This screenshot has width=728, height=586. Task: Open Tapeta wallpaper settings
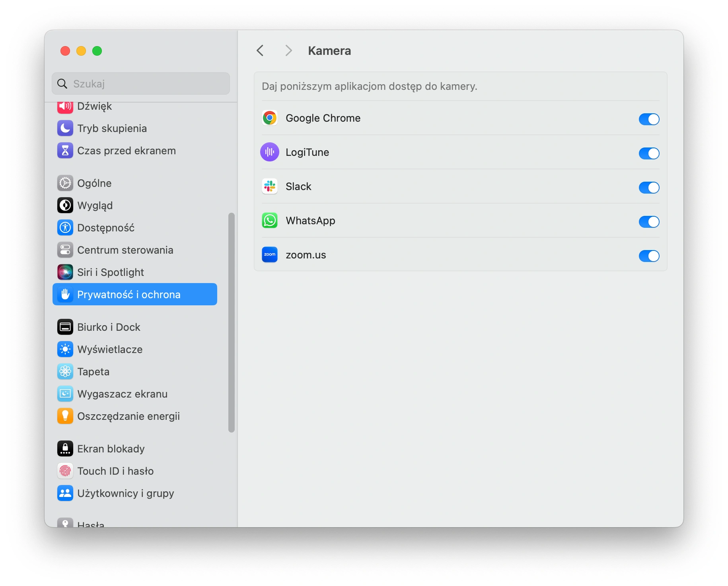pyautogui.click(x=135, y=372)
